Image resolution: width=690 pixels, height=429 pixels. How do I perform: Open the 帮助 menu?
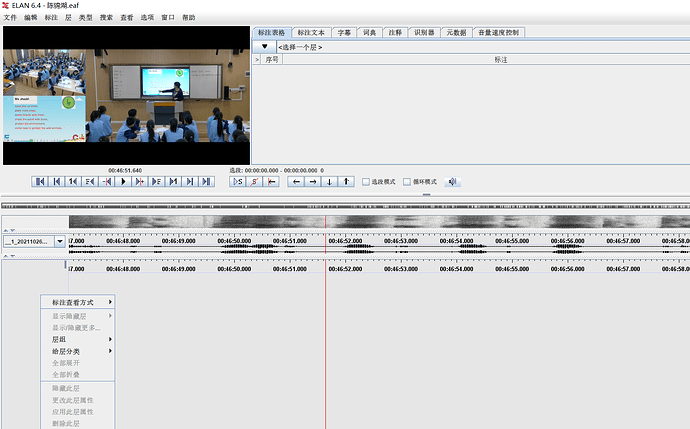[x=189, y=18]
